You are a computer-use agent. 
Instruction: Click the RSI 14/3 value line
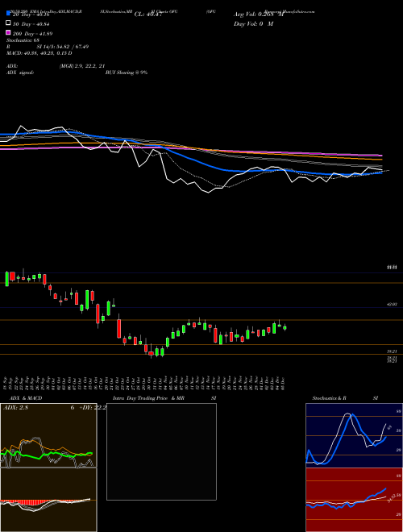click(x=48, y=47)
